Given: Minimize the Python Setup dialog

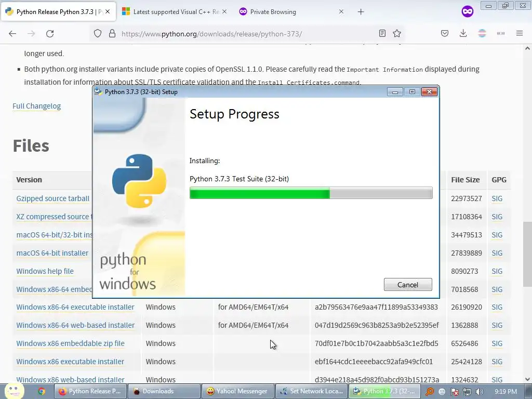Looking at the screenshot, I should 395,92.
